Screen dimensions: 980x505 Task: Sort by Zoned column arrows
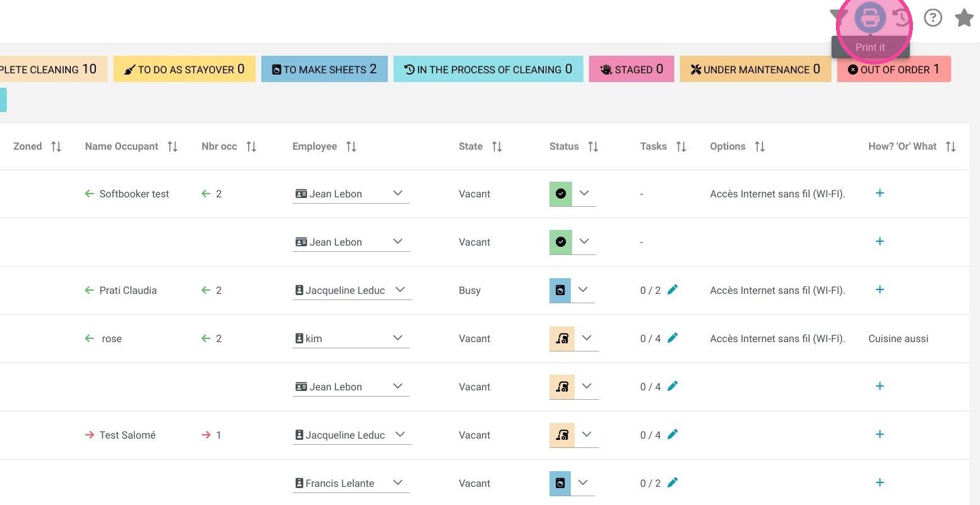[x=56, y=147]
